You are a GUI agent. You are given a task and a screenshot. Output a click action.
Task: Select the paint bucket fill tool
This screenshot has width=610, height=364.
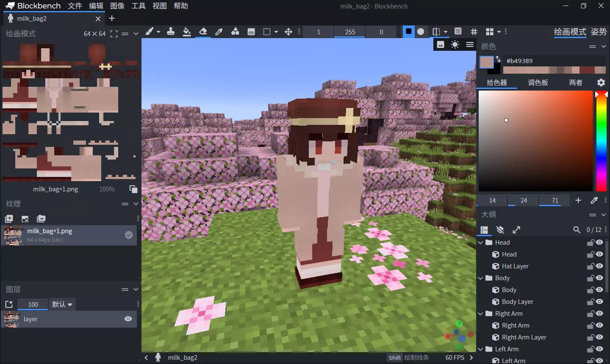(x=187, y=32)
